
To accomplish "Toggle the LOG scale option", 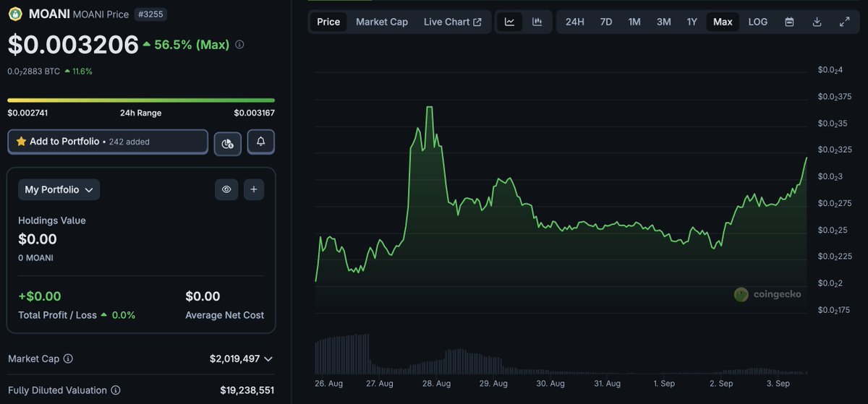I will (x=758, y=22).
